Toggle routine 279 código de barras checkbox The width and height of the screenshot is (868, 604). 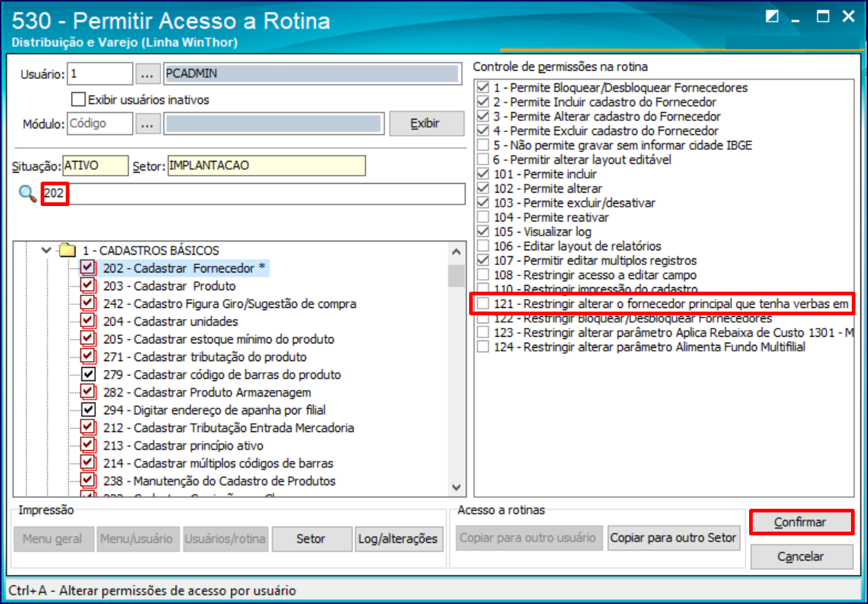point(87,374)
